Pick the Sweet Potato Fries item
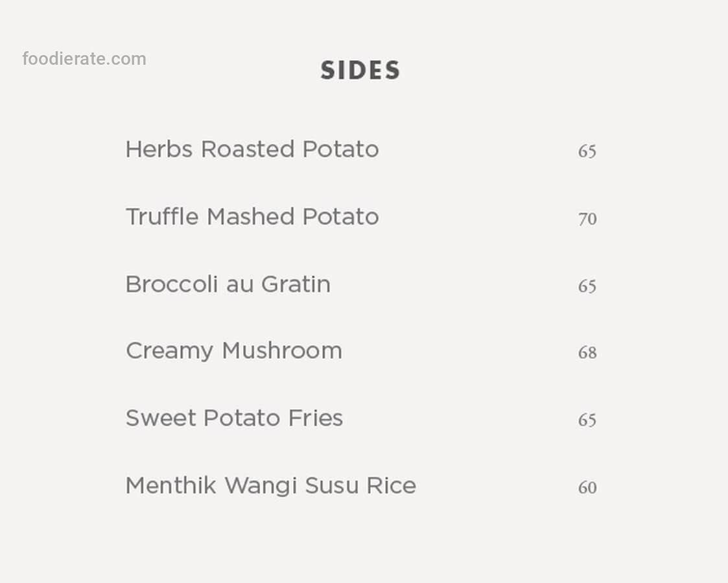 click(x=234, y=418)
